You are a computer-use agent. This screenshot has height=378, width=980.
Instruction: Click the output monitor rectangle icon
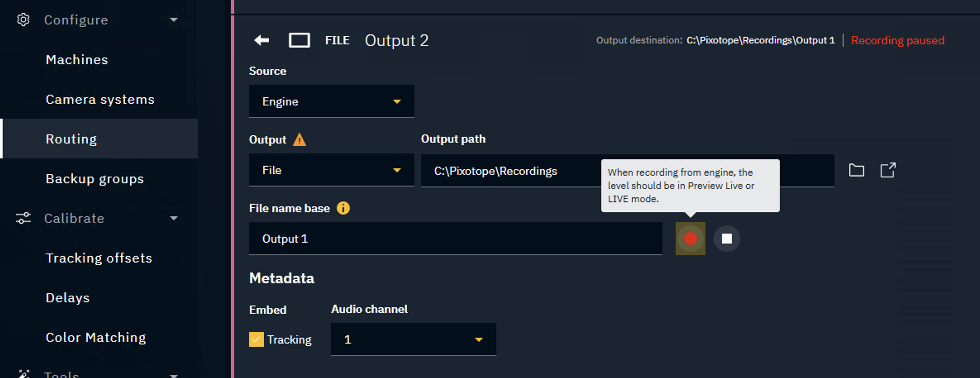coord(299,41)
